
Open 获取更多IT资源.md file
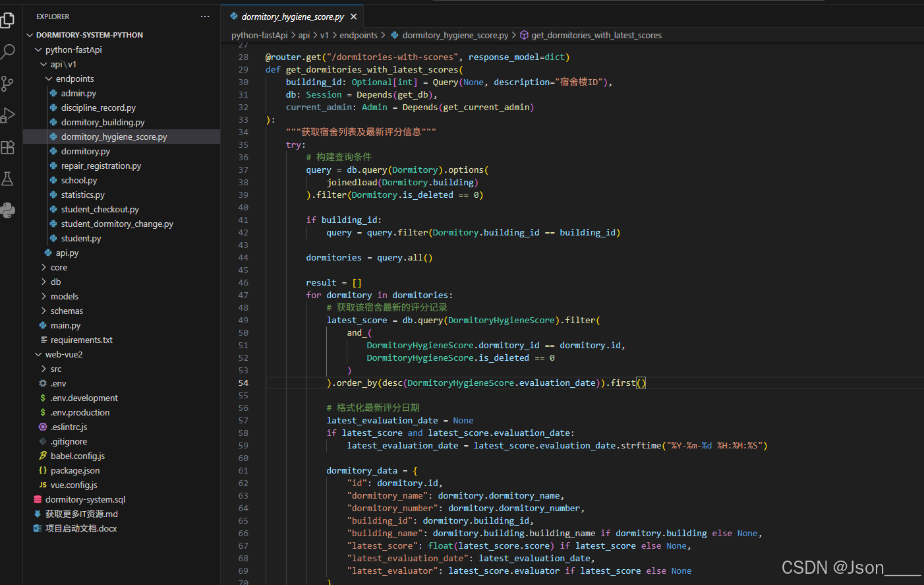pyautogui.click(x=122, y=514)
